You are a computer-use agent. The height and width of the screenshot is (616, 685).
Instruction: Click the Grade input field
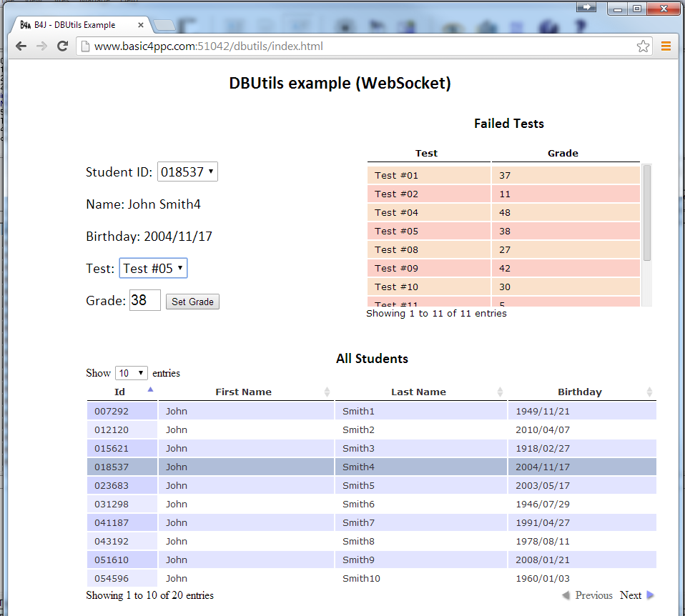point(145,300)
